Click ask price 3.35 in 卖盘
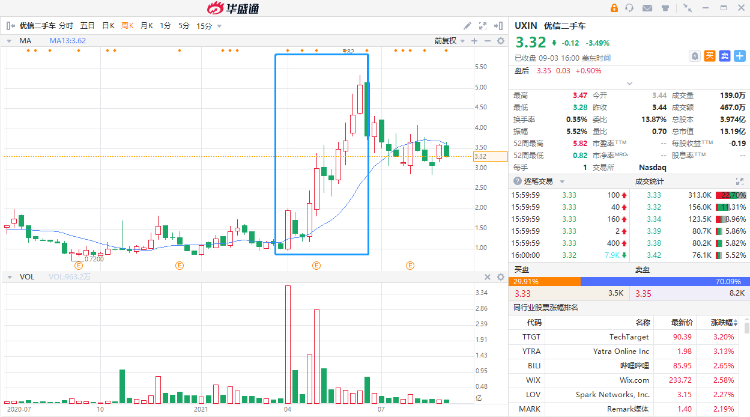750x417 pixels. coord(643,294)
